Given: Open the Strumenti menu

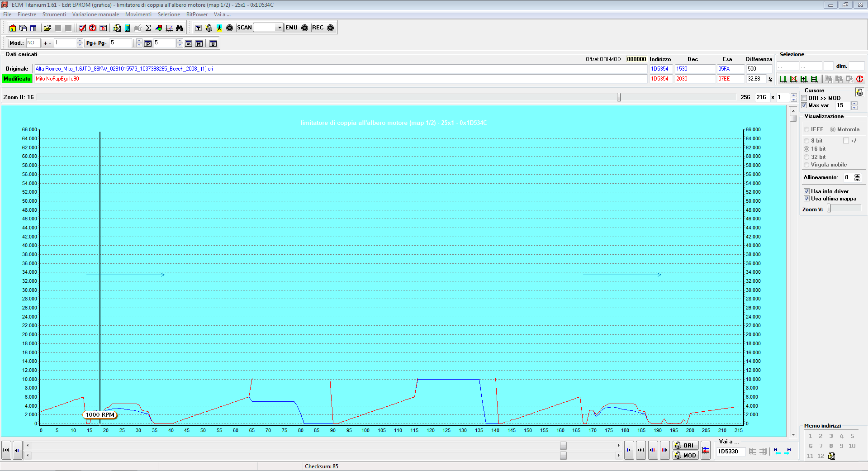Looking at the screenshot, I should pyautogui.click(x=54, y=14).
